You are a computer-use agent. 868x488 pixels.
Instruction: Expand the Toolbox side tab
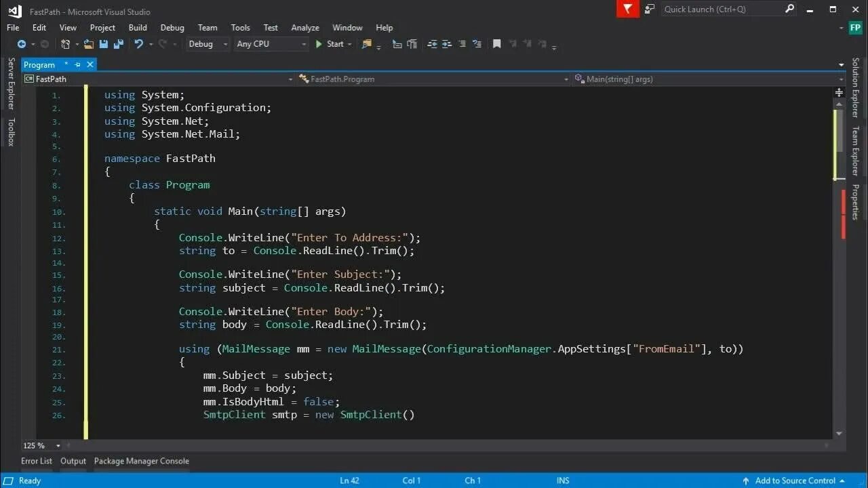pos(11,132)
